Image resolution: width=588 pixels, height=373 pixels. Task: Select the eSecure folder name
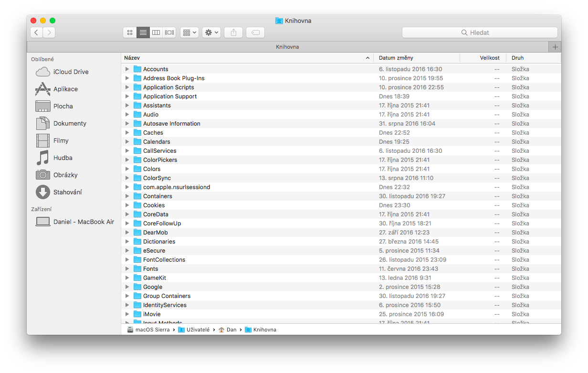(x=154, y=251)
